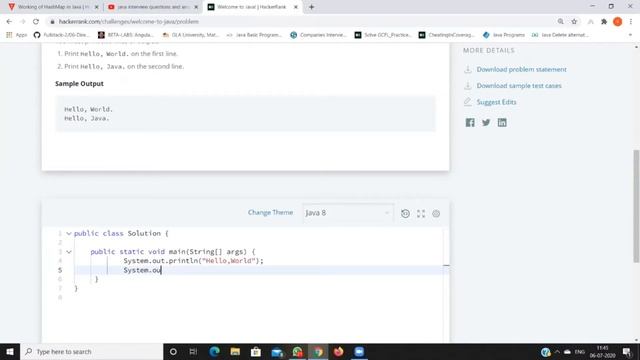Open Microsoft Store from taskbar
This screenshot has width=640, height=360.
click(256, 351)
